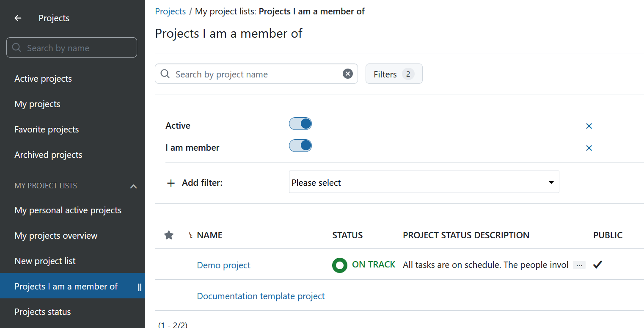Remove the Active filter
This screenshot has height=328, width=644.
[589, 126]
